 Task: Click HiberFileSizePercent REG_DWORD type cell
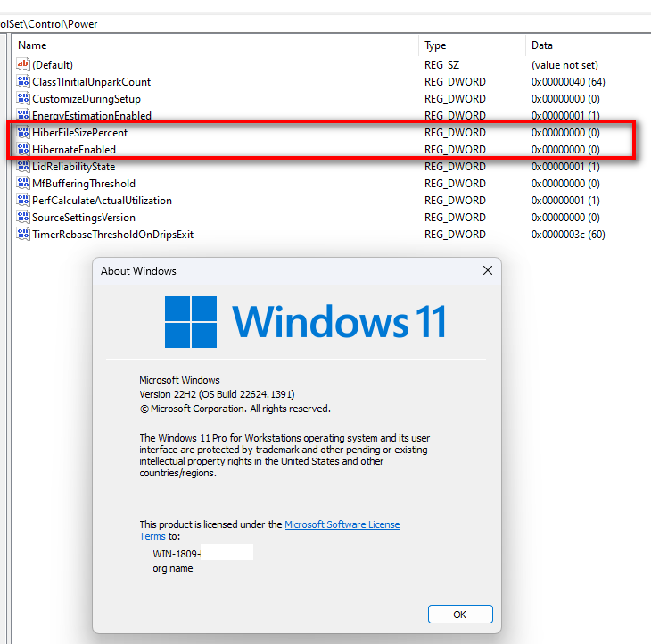pyautogui.click(x=455, y=132)
